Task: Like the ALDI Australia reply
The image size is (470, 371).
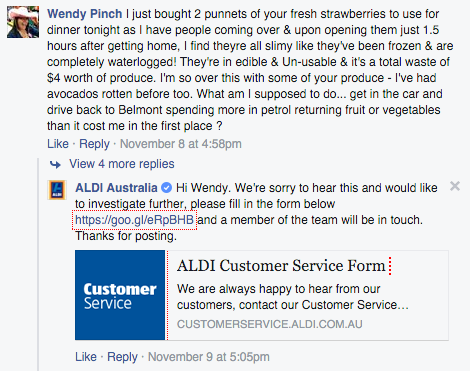Action: point(86,357)
